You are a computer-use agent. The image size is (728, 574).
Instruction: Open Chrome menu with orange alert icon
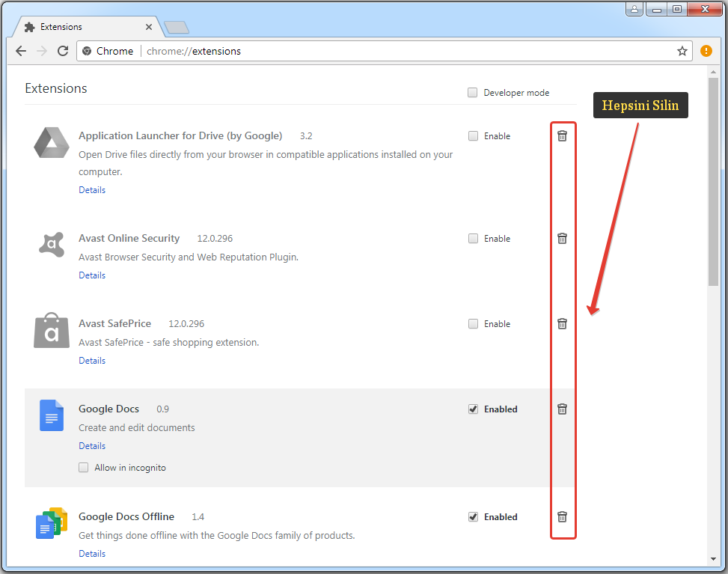(x=706, y=51)
